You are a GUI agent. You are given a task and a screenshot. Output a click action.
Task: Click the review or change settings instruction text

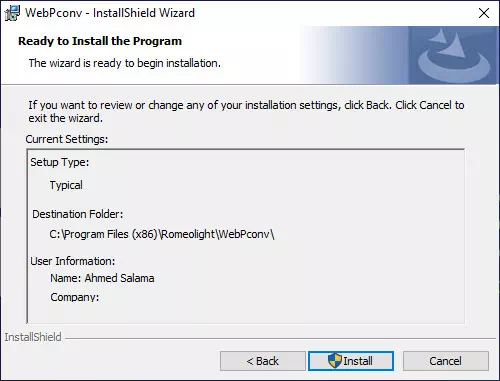(x=246, y=111)
